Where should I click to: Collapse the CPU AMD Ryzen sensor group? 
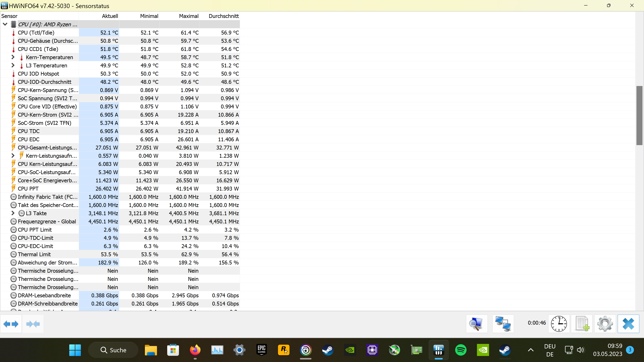(5, 24)
